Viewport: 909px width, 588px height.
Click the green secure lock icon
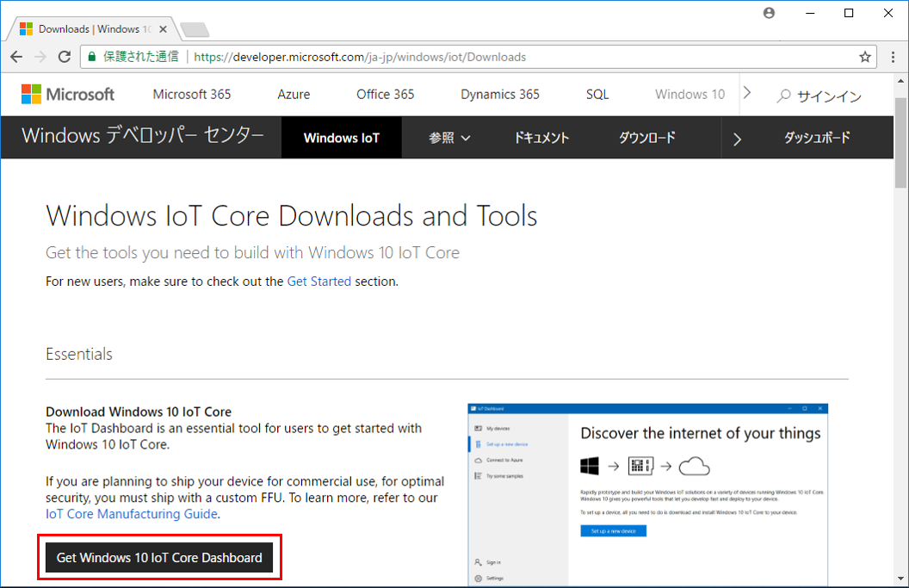pyautogui.click(x=91, y=57)
